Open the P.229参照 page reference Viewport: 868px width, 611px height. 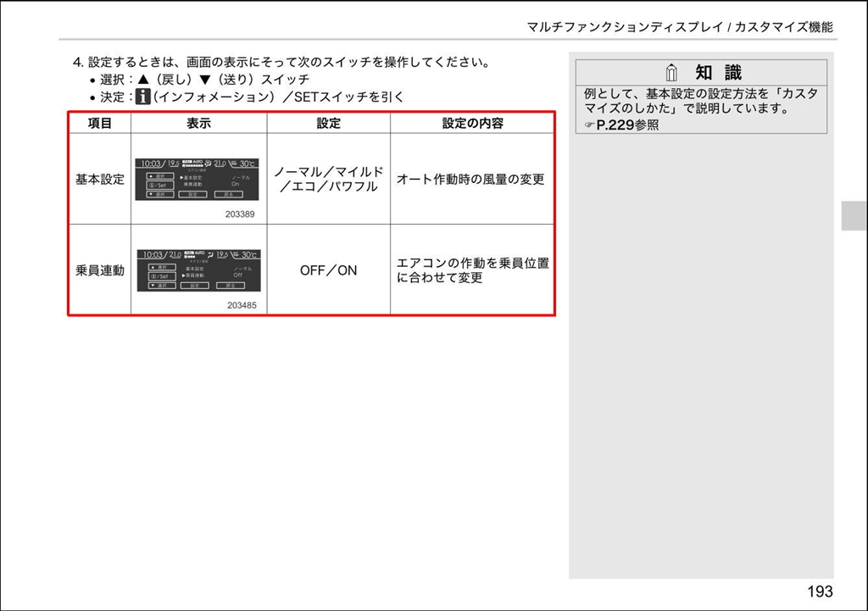[627, 125]
